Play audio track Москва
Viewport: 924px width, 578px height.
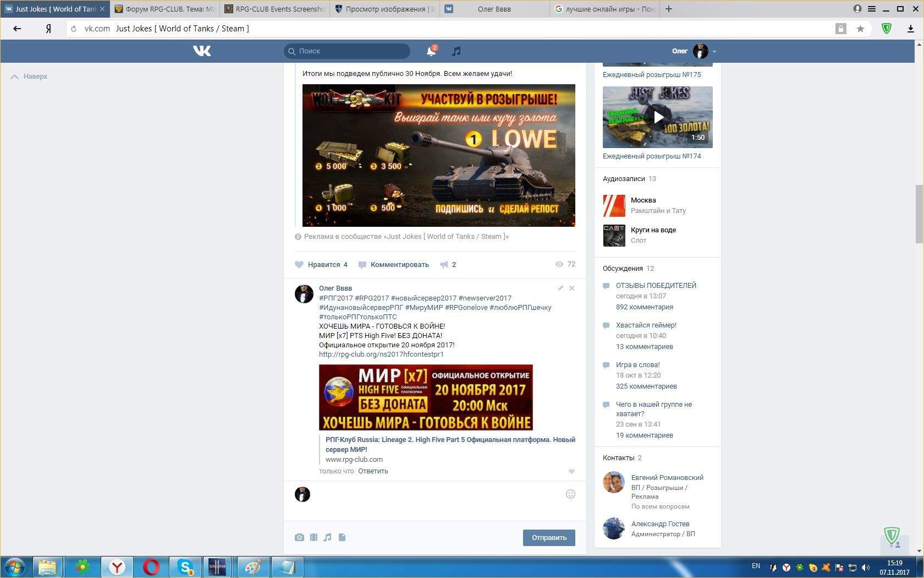(x=614, y=206)
